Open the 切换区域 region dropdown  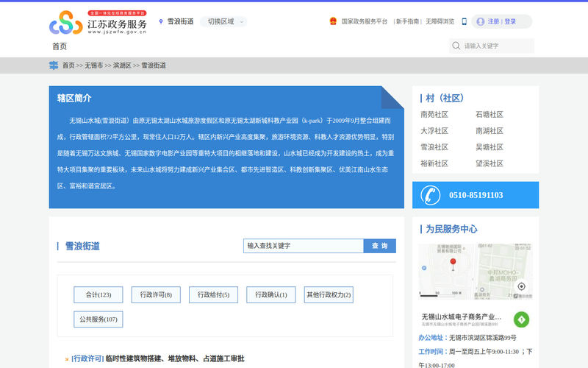(223, 22)
